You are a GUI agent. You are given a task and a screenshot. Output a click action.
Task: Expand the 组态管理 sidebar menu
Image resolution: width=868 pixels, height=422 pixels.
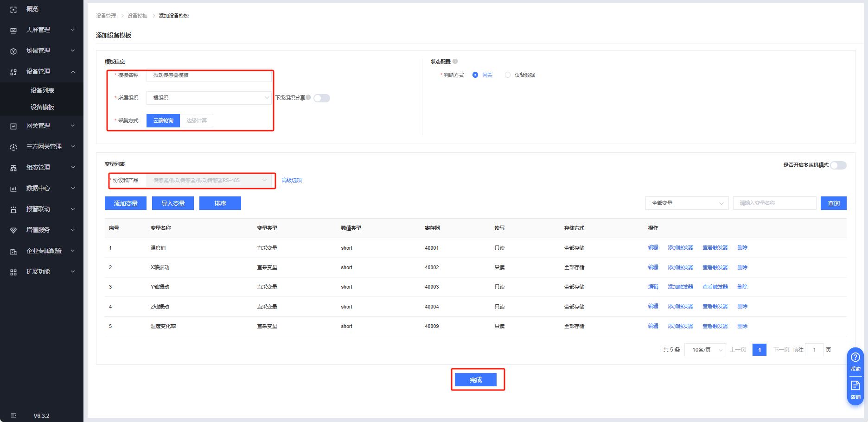click(42, 168)
